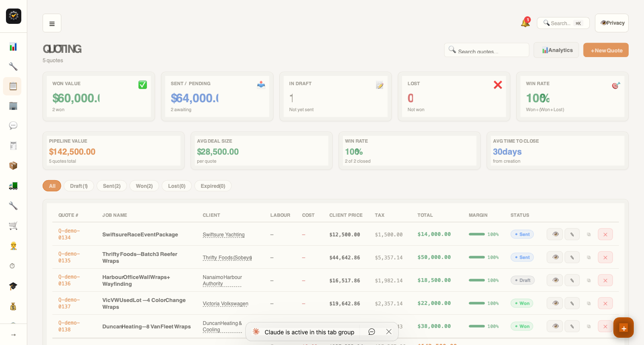Open the Won Value summary card

point(99,97)
